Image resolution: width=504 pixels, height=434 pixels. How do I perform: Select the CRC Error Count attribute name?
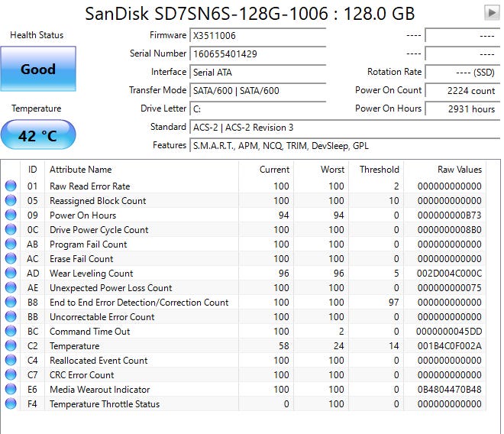[x=82, y=375]
